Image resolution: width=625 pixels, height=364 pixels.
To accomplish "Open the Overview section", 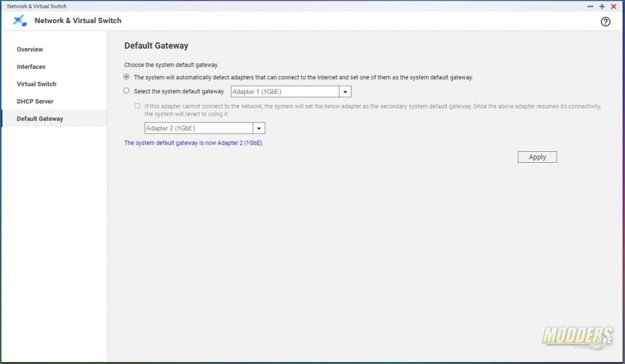I will pos(30,49).
